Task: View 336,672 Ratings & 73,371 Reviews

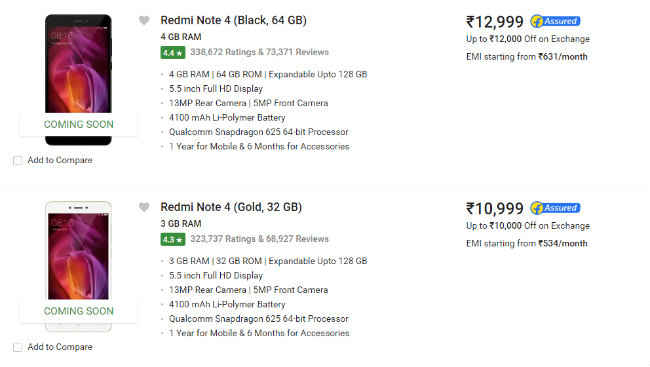Action: tap(259, 52)
